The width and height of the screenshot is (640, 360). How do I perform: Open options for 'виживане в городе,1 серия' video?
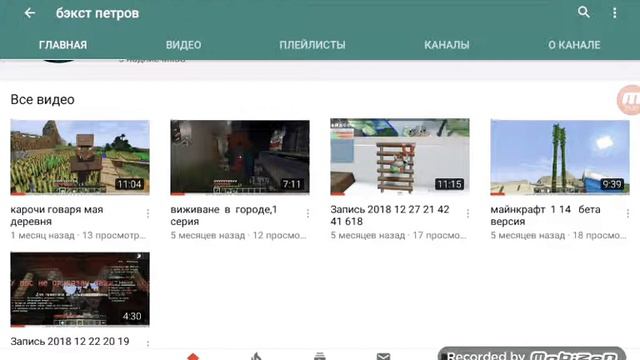[x=308, y=213]
